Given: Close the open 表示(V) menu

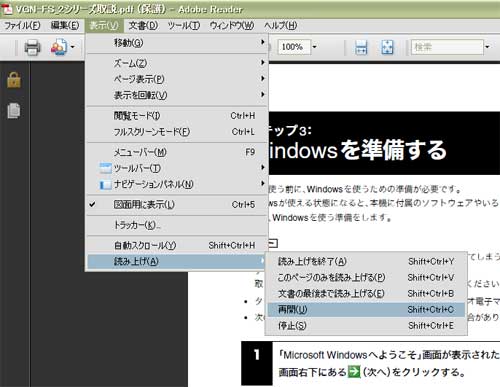Looking at the screenshot, I should pos(104,25).
